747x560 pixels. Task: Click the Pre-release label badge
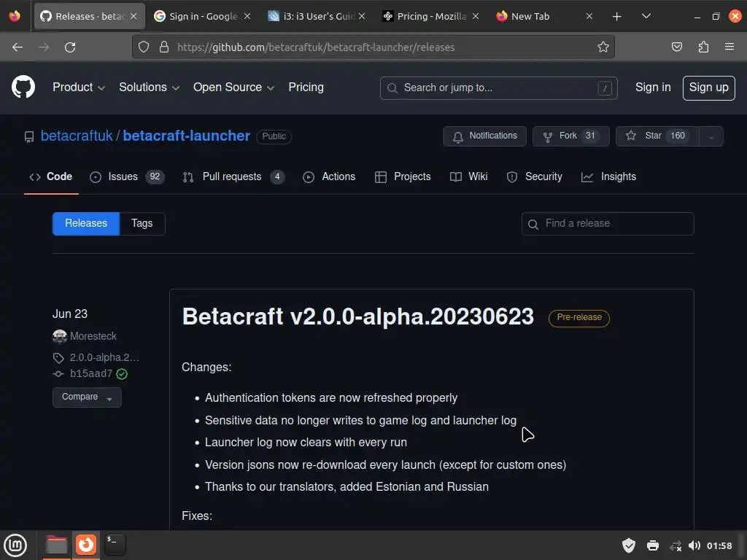pos(578,318)
